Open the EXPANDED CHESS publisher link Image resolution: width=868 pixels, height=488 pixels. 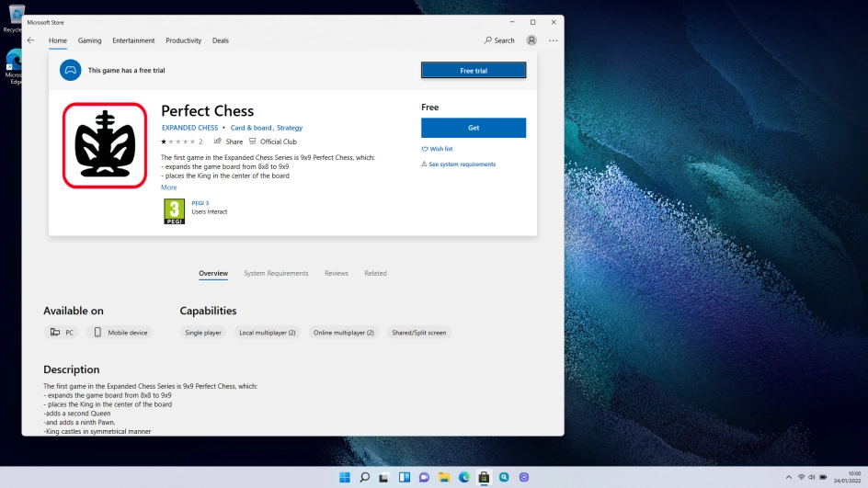pos(190,128)
